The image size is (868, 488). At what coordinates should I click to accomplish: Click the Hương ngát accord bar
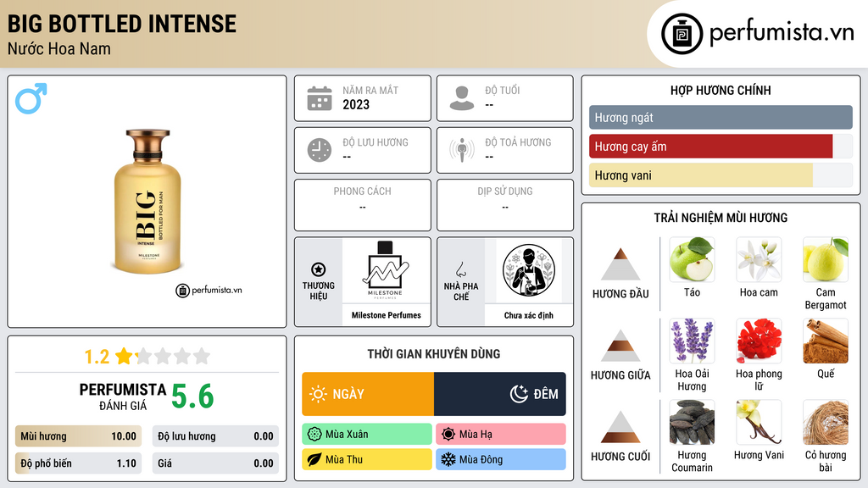point(721,117)
